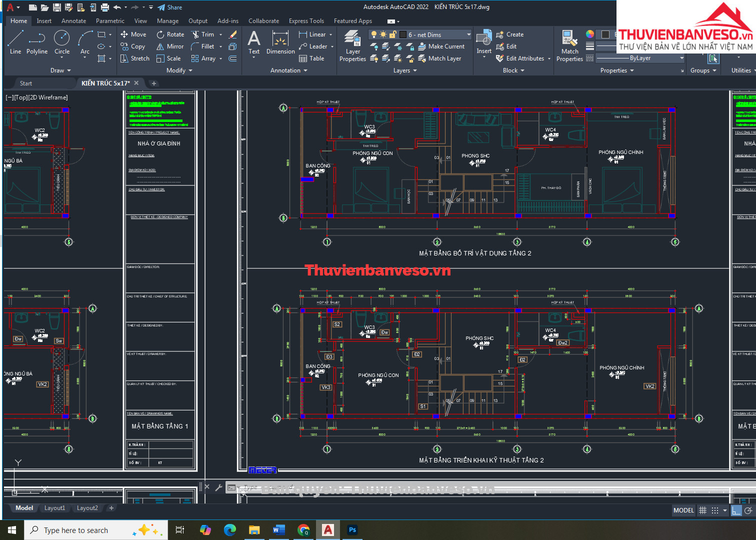Toggle grid display in status bar
Screen dimensions: 756x540
[x=702, y=510]
